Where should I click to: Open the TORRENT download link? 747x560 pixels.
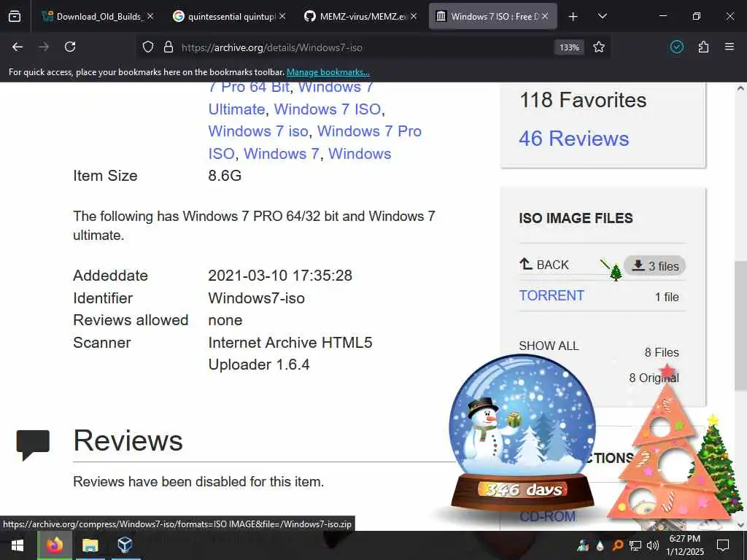[551, 296]
